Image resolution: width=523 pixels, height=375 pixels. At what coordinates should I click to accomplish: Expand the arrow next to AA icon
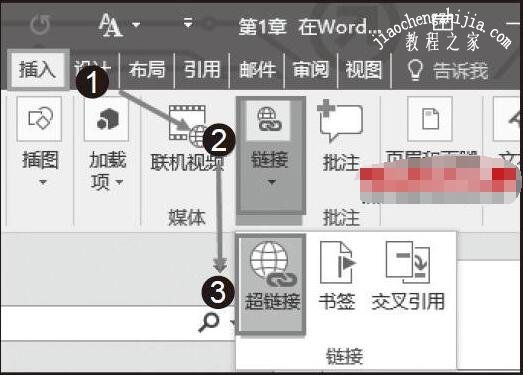(x=136, y=25)
